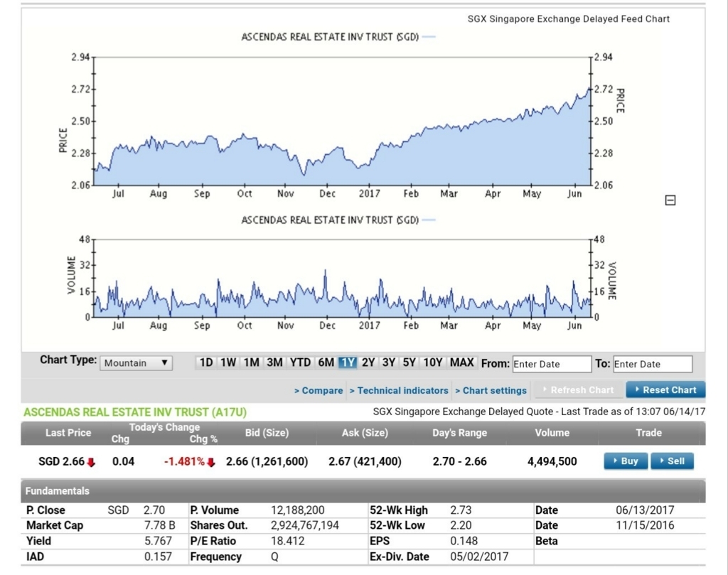Switch chart to the 3M range
Image resolution: width=728 pixels, height=575 pixels.
pyautogui.click(x=274, y=362)
